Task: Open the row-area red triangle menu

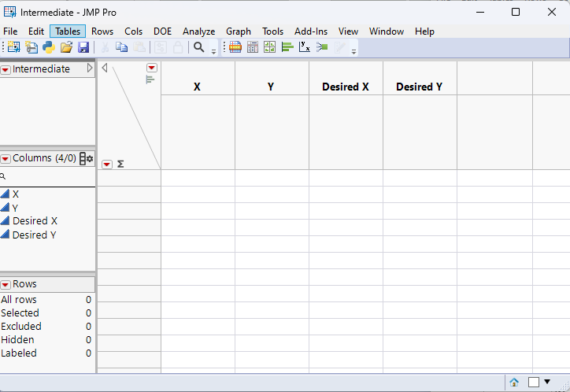Action: pos(107,165)
